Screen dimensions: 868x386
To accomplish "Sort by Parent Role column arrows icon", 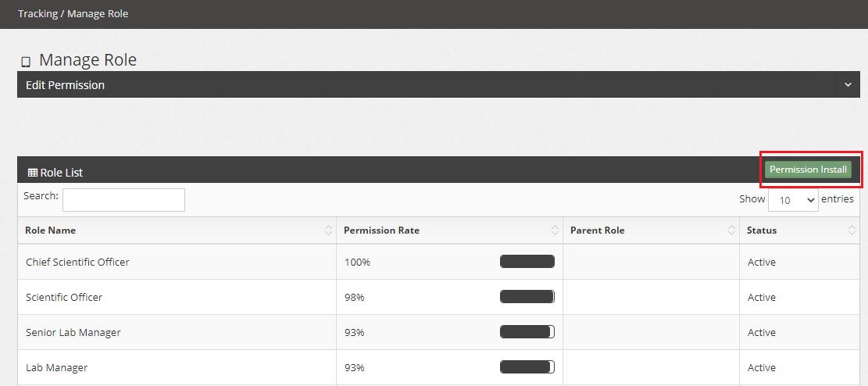I will (x=731, y=231).
